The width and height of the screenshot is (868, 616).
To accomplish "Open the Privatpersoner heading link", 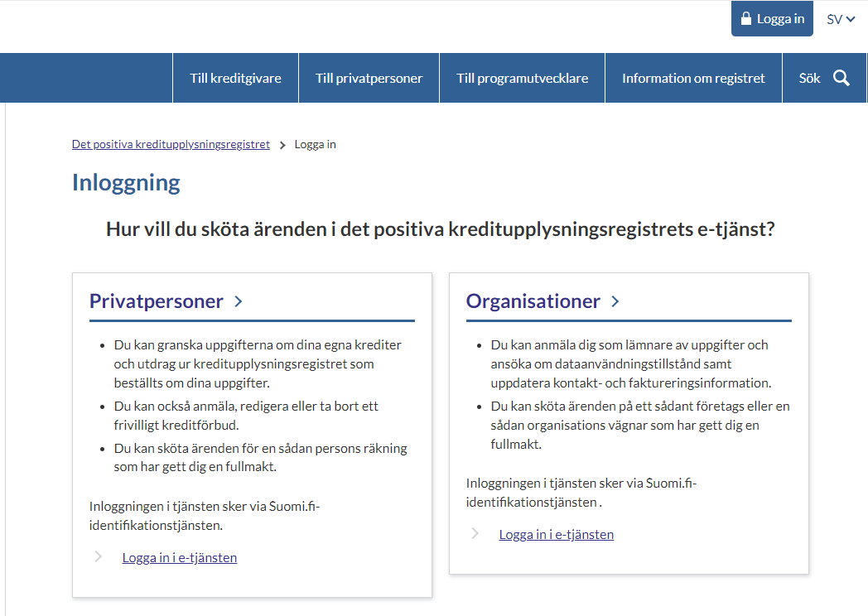I will point(157,301).
